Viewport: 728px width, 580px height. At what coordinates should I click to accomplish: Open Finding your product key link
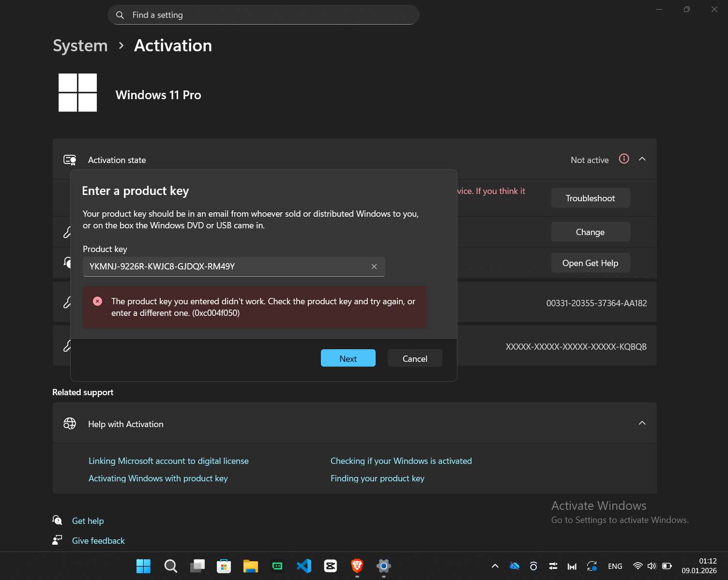[378, 478]
